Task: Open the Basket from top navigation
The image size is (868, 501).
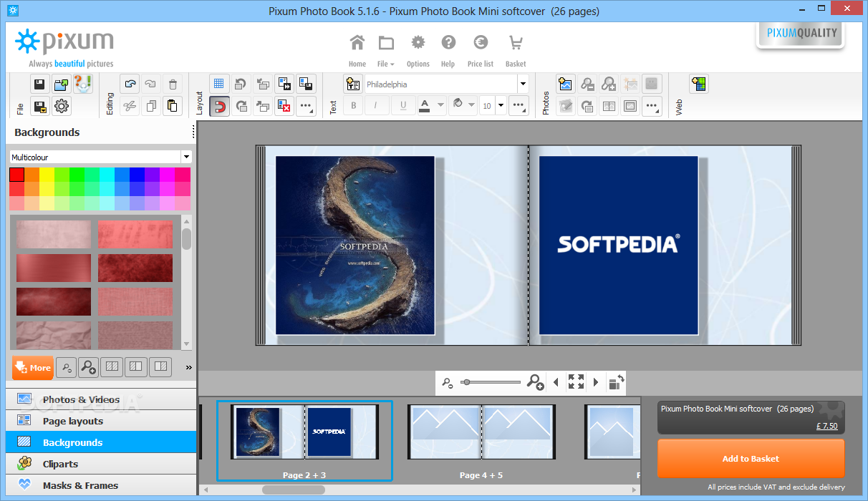Action: point(516,50)
